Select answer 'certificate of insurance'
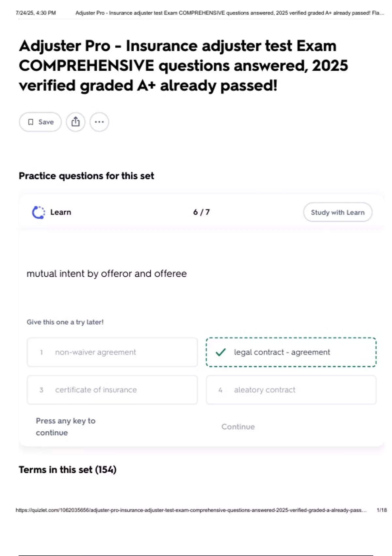 112,390
